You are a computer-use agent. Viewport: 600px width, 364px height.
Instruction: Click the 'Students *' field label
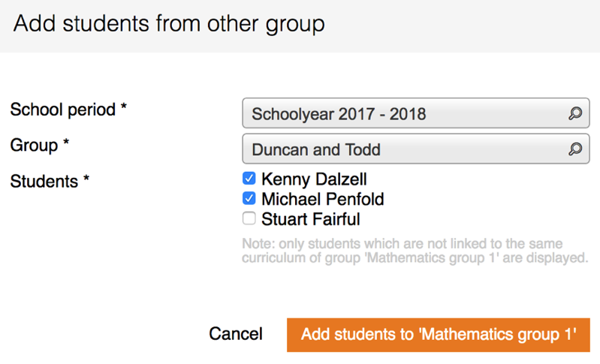pyautogui.click(x=50, y=181)
